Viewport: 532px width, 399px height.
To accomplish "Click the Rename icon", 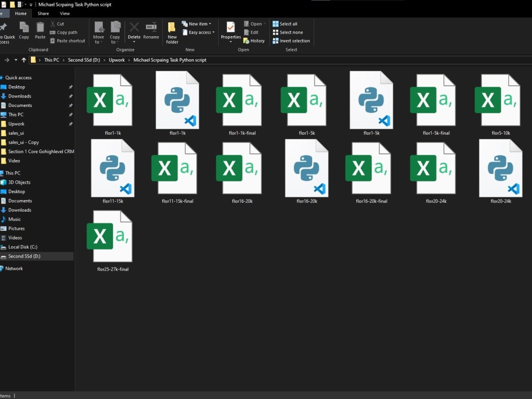I will [151, 27].
